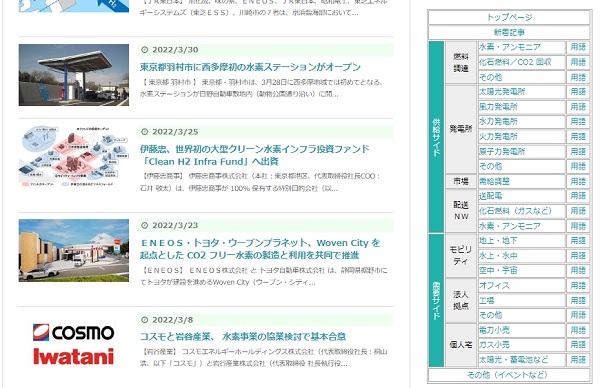Open 用語 for the 化石燃料(ガスなど) row
This screenshot has width=600, height=388.
[x=578, y=211]
